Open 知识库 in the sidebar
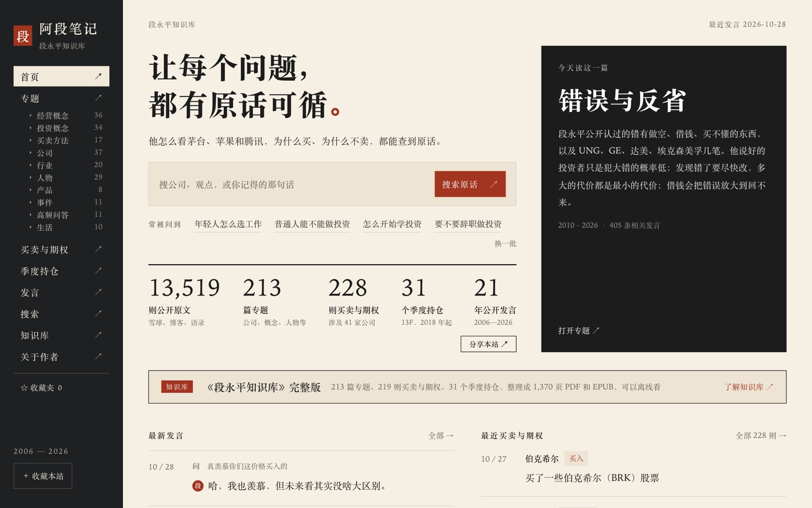812x508 pixels. tap(61, 335)
